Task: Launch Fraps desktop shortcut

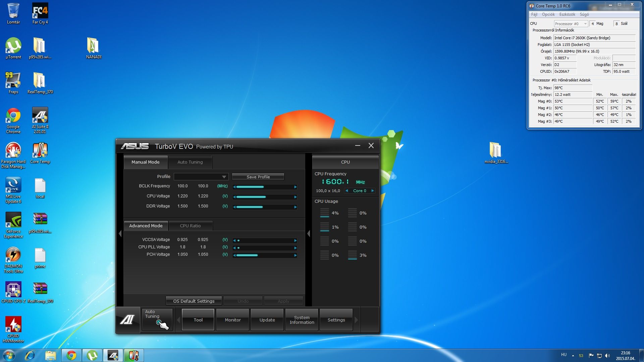Action: coord(13,83)
